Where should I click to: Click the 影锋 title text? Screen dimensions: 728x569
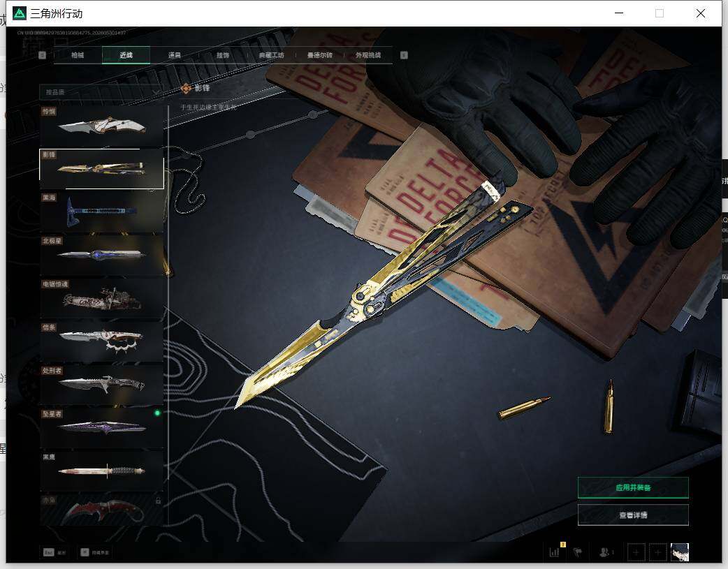202,88
